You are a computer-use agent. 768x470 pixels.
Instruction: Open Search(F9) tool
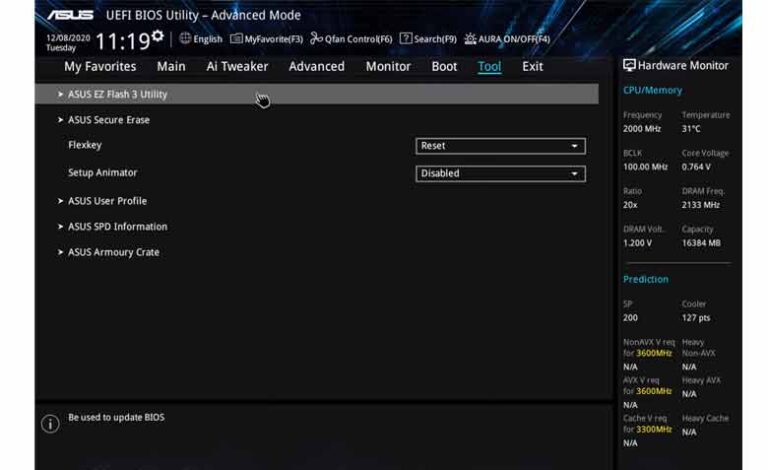428,39
